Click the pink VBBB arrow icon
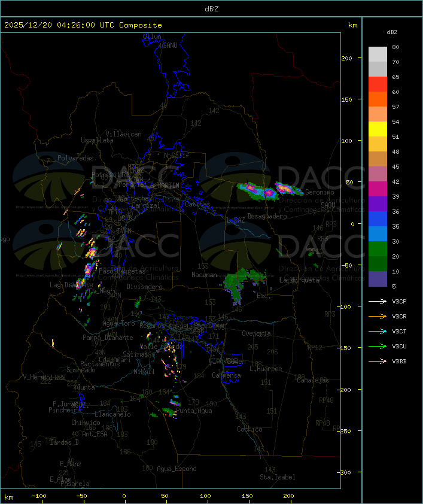Viewport: 423px width, 504px height. [378, 362]
